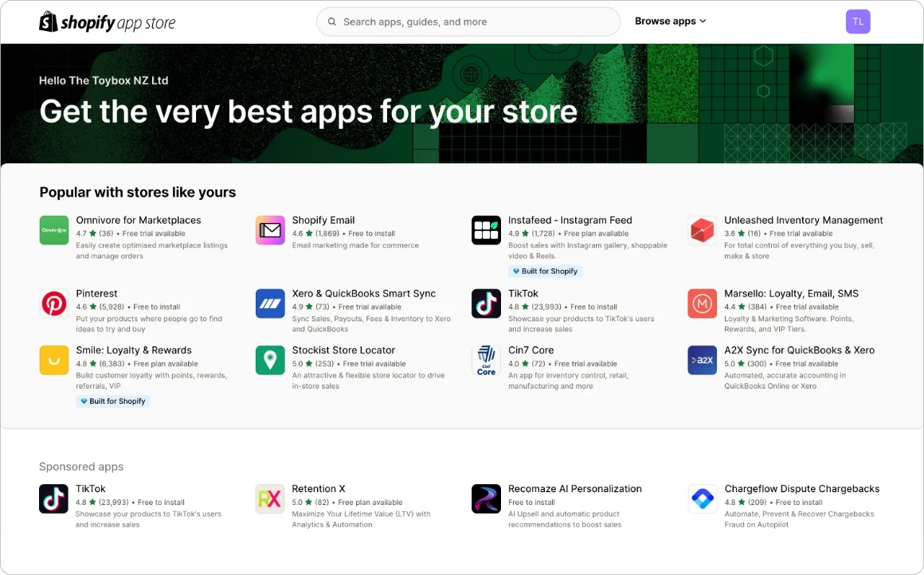
Task: Open the Instafeed app icon
Action: pos(486,230)
